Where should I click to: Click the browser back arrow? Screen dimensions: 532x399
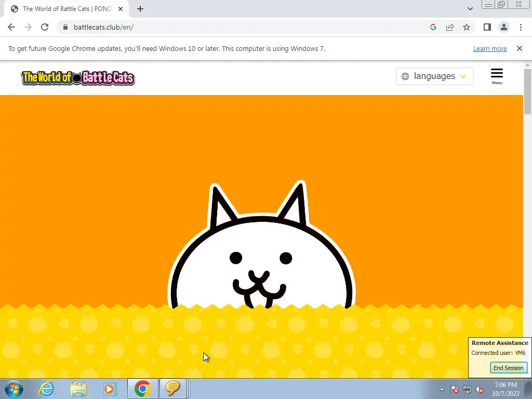coord(11,27)
